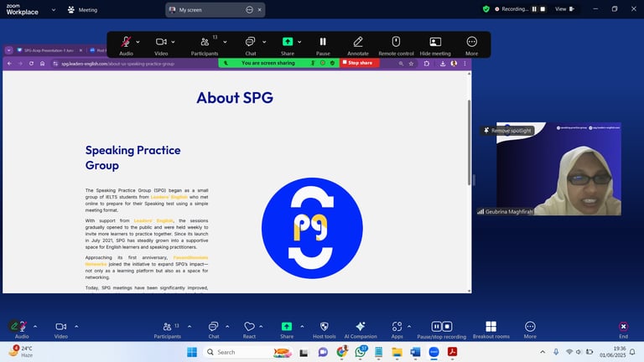
Task: Expand video settings caret in bottom bar
Action: [76, 327]
